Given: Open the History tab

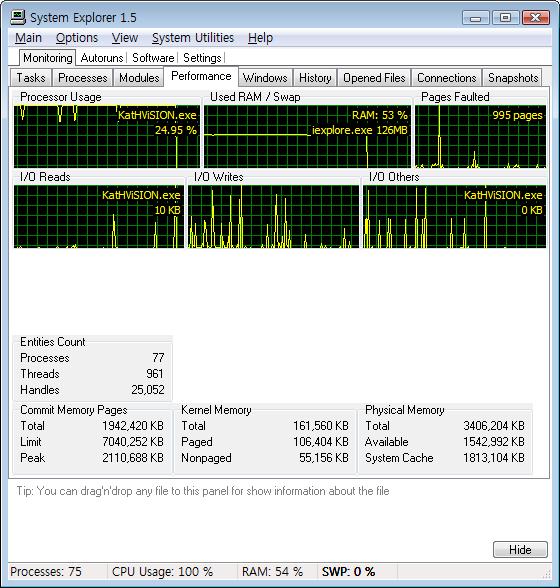Looking at the screenshot, I should point(315,78).
